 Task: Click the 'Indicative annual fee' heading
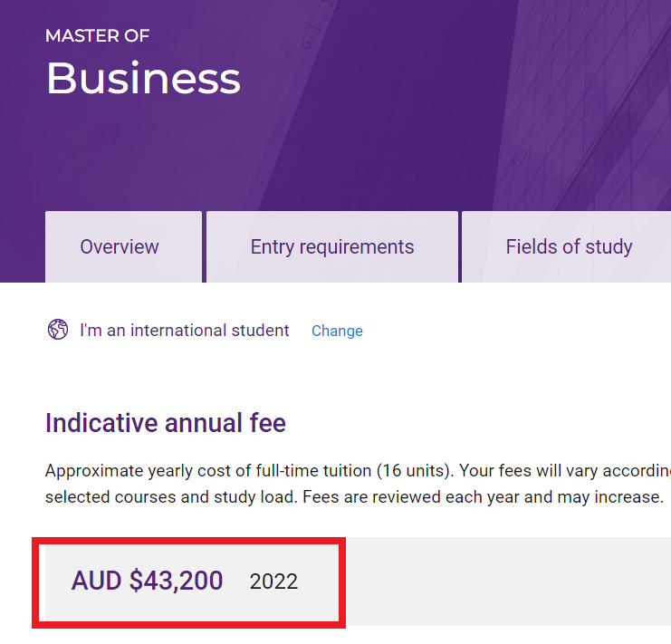click(x=166, y=423)
